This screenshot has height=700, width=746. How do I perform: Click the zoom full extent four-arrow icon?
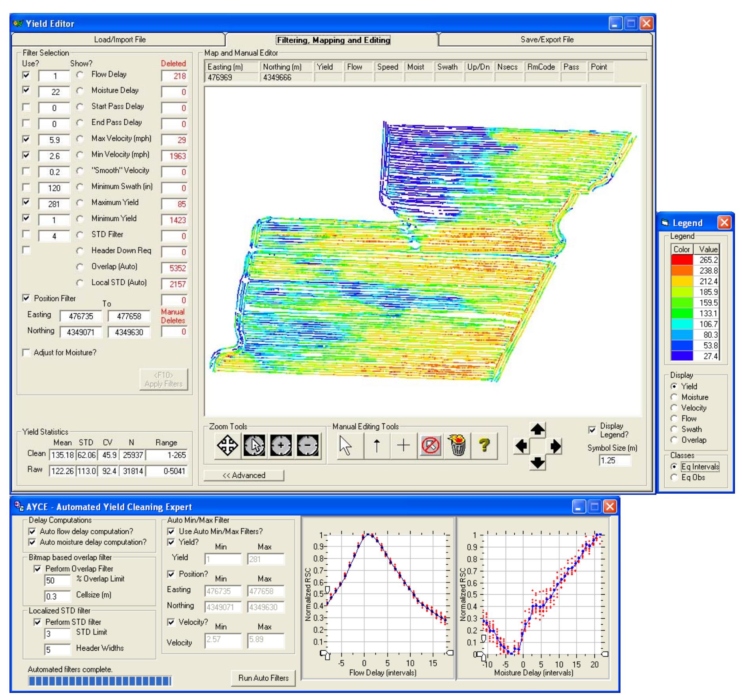click(228, 446)
